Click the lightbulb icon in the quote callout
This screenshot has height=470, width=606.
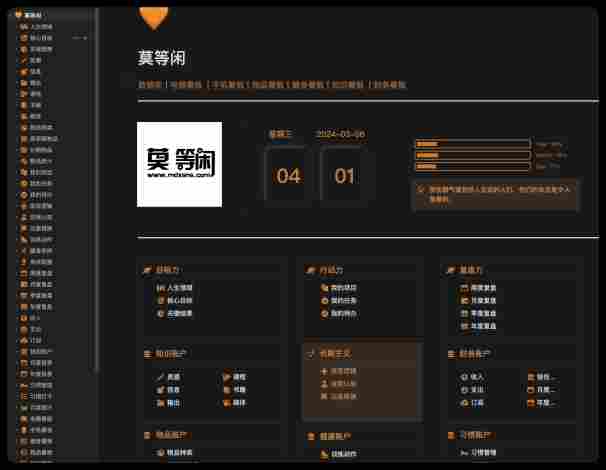tap(421, 189)
